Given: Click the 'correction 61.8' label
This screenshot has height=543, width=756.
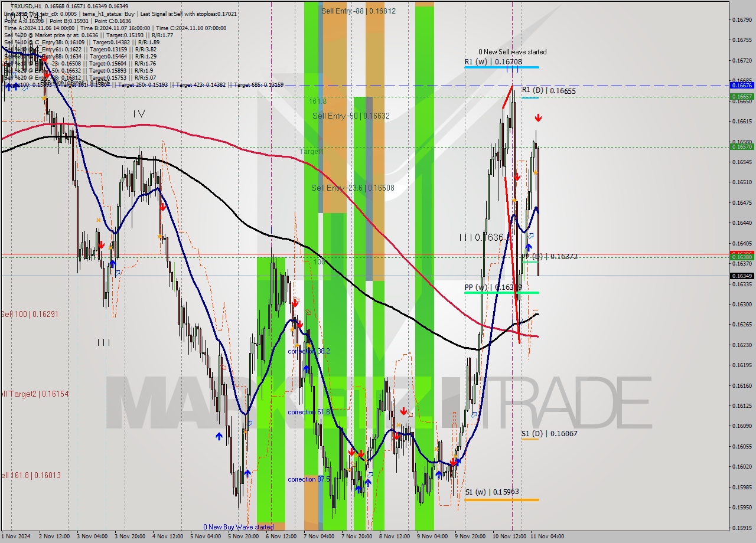Looking at the screenshot, I should [309, 412].
